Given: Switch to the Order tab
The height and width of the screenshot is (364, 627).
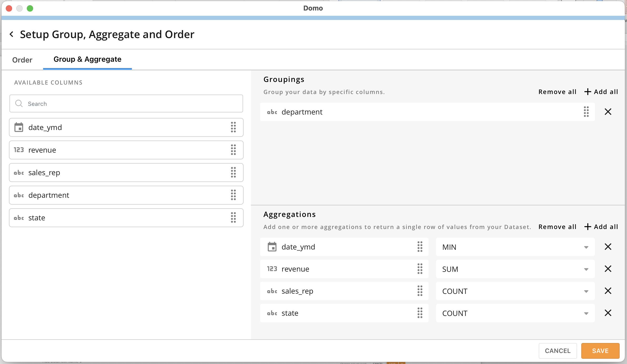Looking at the screenshot, I should pyautogui.click(x=22, y=60).
